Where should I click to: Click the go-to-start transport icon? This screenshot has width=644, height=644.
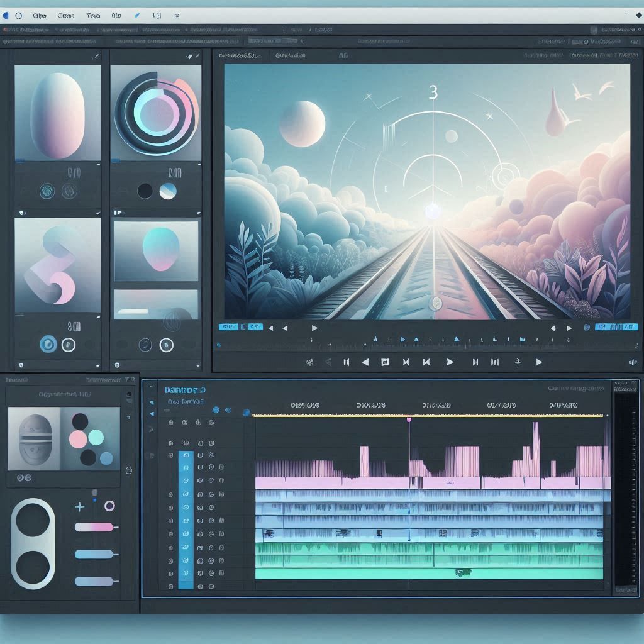[406, 362]
